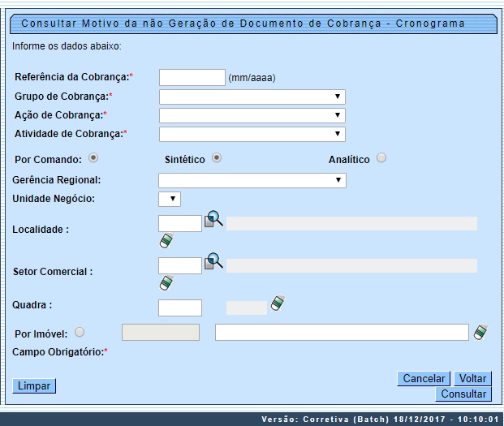Clear Setor Comercial with eraser icon

[166, 282]
